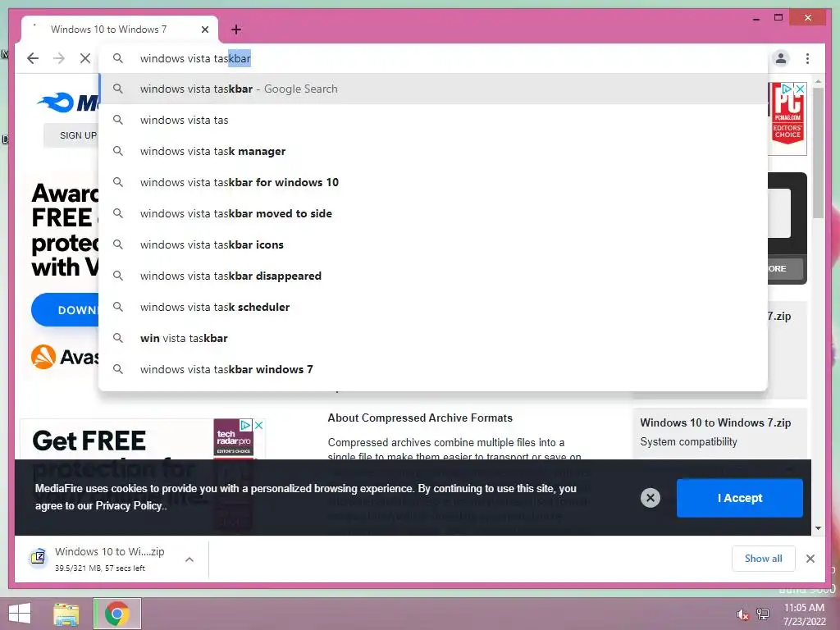Open a new tab with the plus icon
This screenshot has height=630, width=840.
tap(236, 30)
